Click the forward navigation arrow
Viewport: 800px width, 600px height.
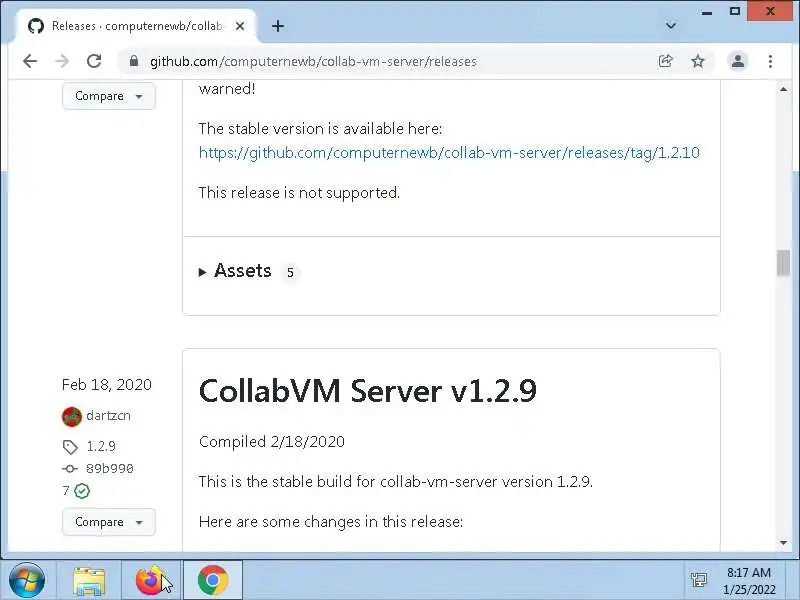coord(62,61)
